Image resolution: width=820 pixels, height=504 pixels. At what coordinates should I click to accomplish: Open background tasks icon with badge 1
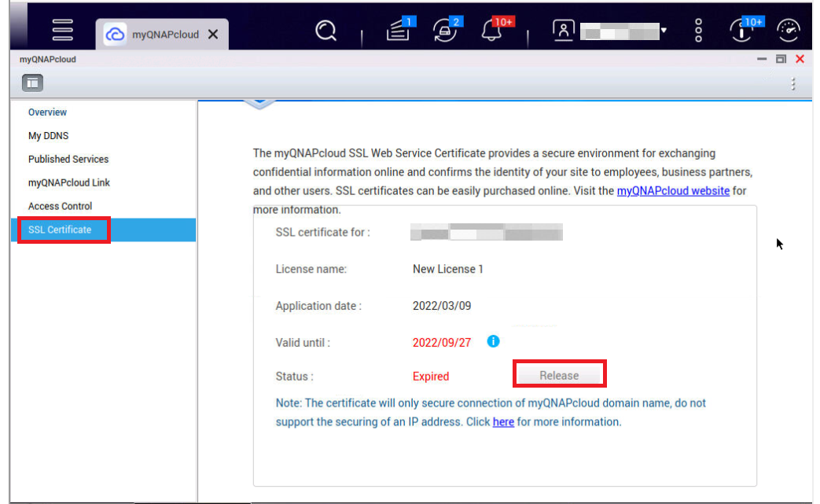399,31
